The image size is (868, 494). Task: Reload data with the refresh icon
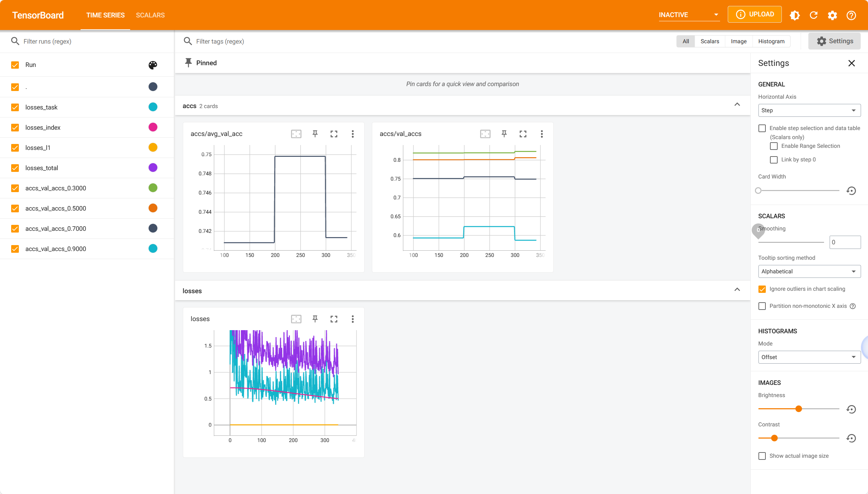pos(814,15)
